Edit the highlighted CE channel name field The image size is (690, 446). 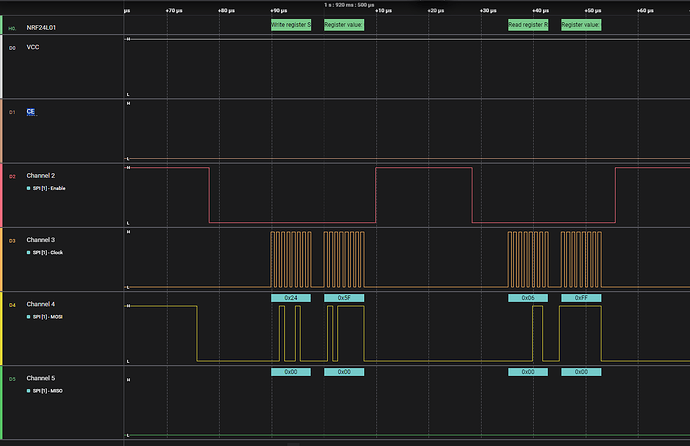[30, 112]
